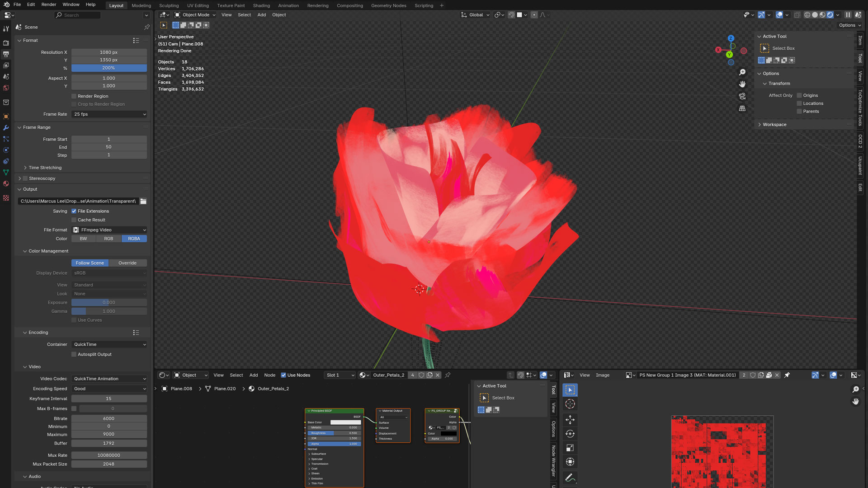
Task: Select the Annotate pencil tool
Action: pyautogui.click(x=570, y=478)
